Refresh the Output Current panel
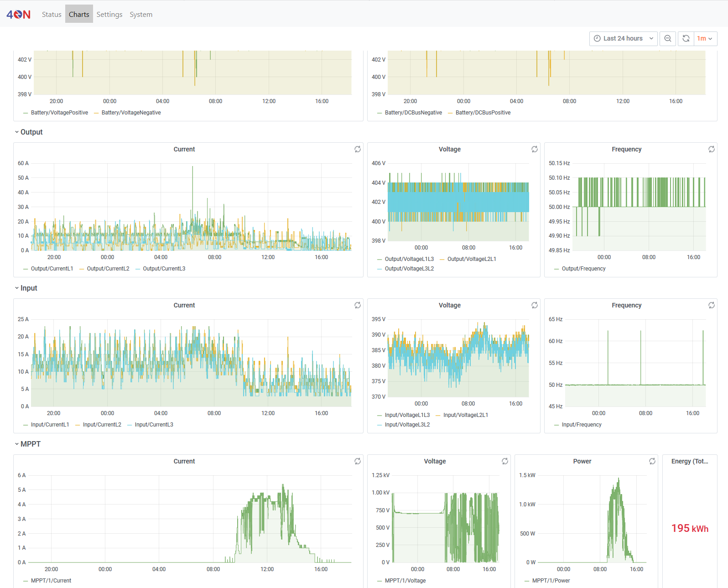The width and height of the screenshot is (728, 588). (x=358, y=149)
